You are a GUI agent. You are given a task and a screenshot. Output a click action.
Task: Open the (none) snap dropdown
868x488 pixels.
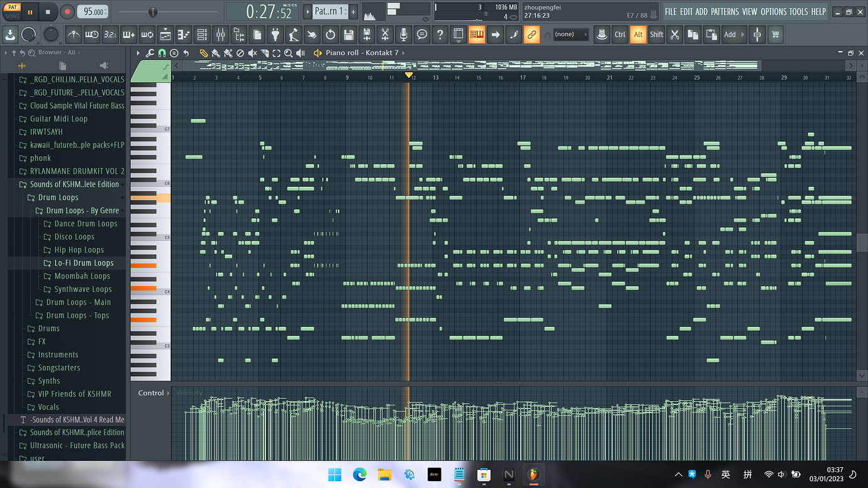point(570,35)
